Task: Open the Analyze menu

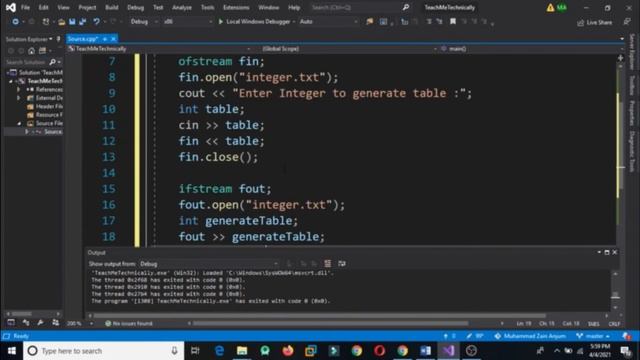Action: (182, 7)
